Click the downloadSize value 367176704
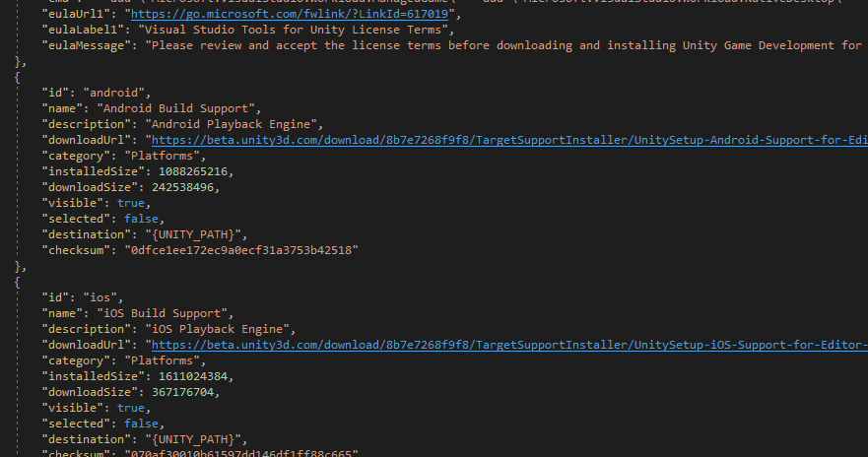868x457 pixels. point(182,392)
